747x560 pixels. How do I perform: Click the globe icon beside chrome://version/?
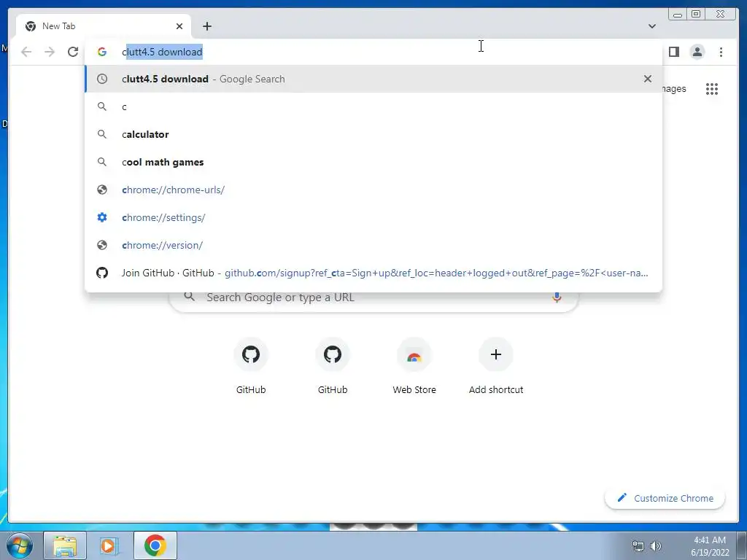[x=102, y=245]
